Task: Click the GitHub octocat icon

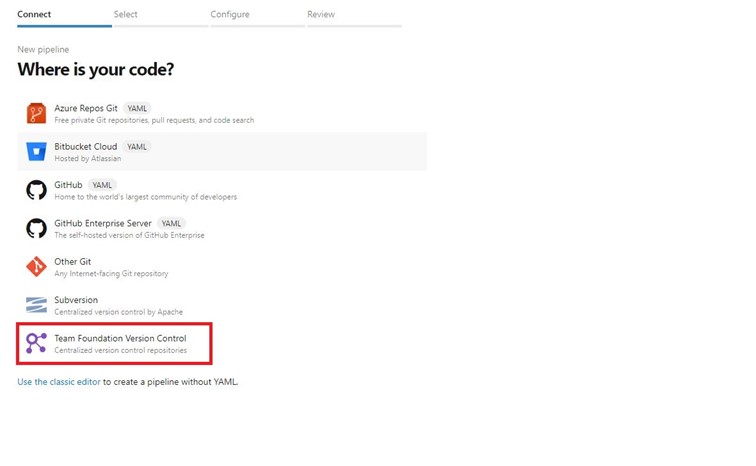Action: pyautogui.click(x=36, y=190)
